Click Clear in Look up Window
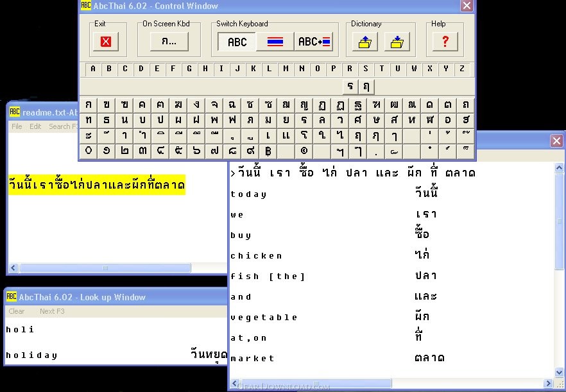This screenshot has height=392, width=566. [x=16, y=311]
